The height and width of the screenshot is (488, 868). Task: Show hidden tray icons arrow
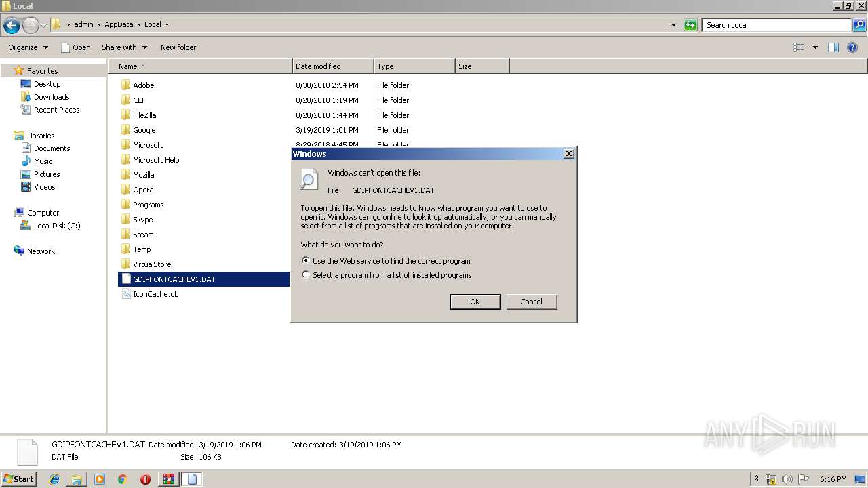point(756,479)
